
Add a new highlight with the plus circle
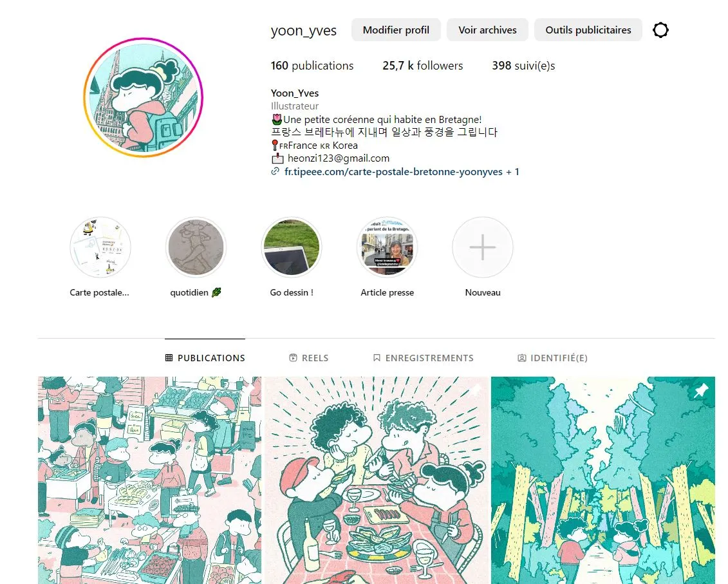click(483, 247)
